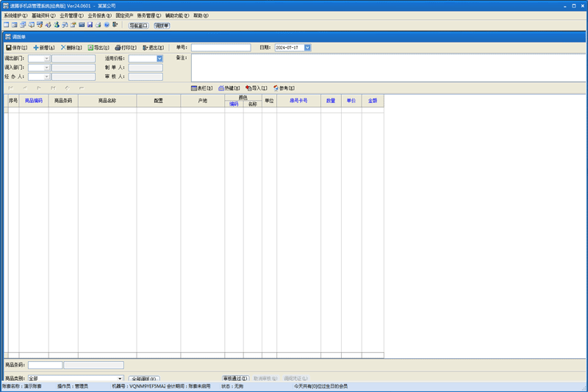
Task: Expand the 适用价格 dropdown
Action: click(159, 59)
